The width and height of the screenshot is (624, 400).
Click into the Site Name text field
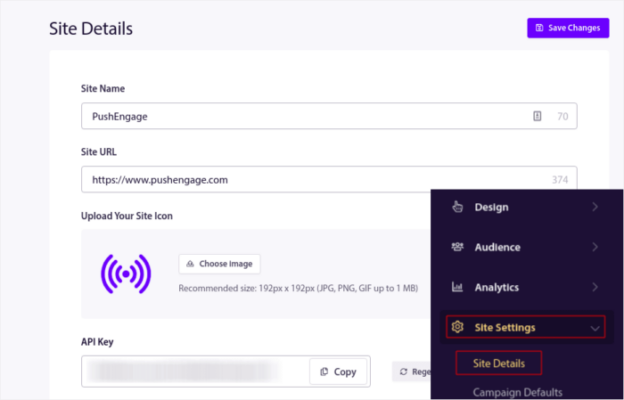click(300, 117)
